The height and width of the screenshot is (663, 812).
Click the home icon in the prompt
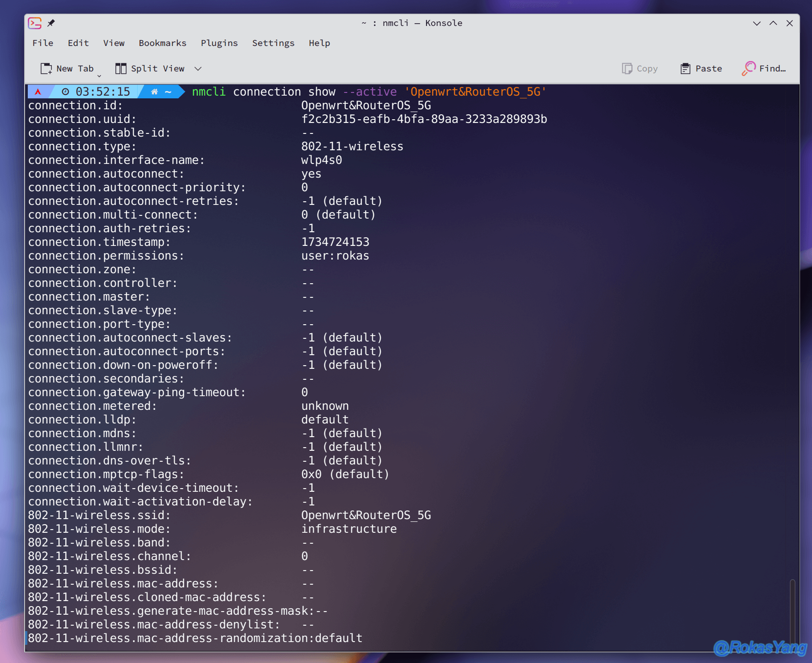[x=154, y=92]
